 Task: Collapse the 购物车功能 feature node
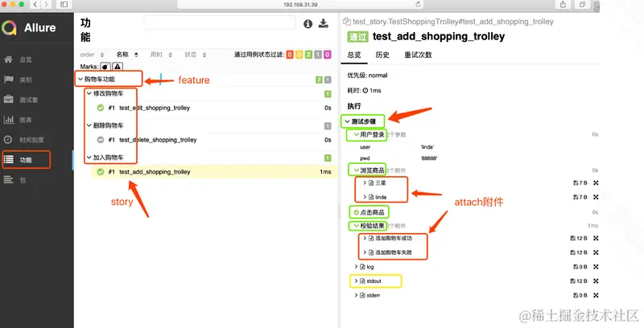(x=81, y=79)
